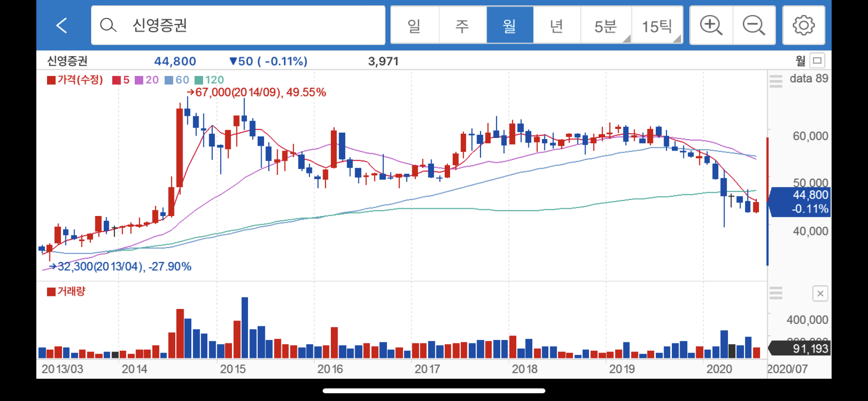Tap the 44,800 current price value
Image resolution: width=868 pixels, height=401 pixels.
click(175, 61)
